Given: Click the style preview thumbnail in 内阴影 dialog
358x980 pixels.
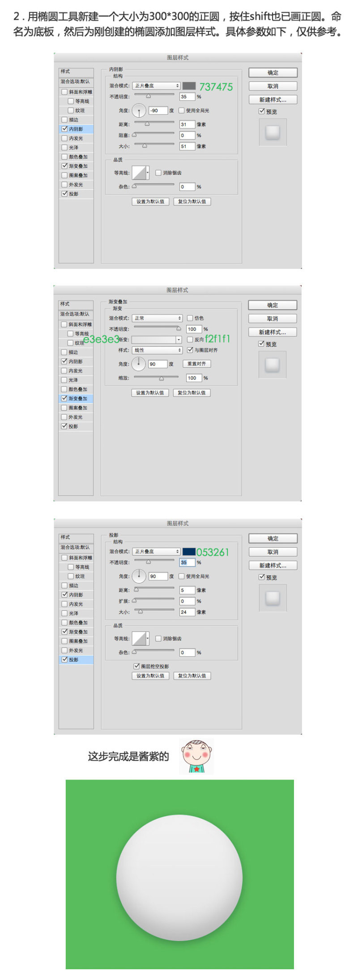Looking at the screenshot, I should (x=273, y=132).
